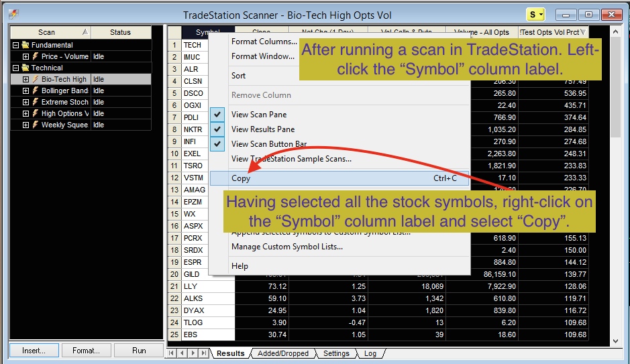Select the LLY symbol cell
The width and height of the screenshot is (630, 364).
tap(208, 286)
